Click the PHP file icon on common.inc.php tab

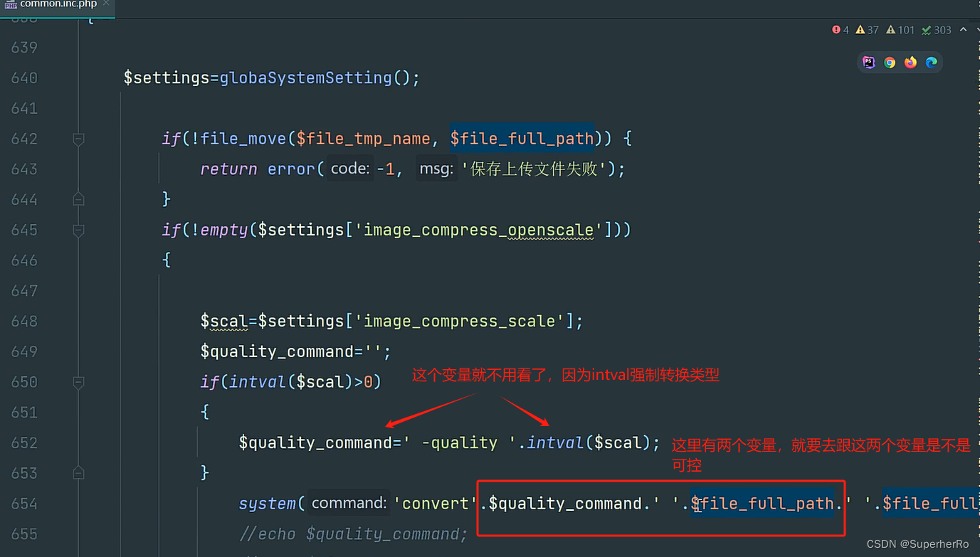click(11, 4)
